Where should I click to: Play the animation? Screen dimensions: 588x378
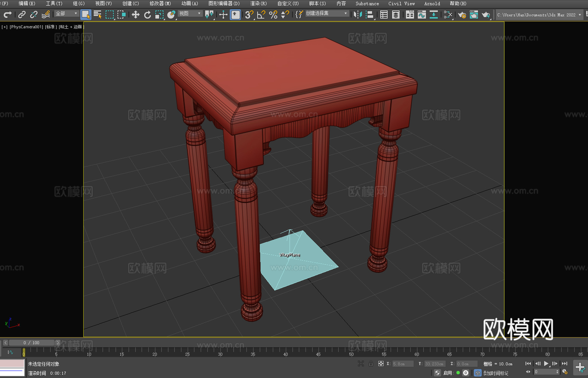point(546,364)
